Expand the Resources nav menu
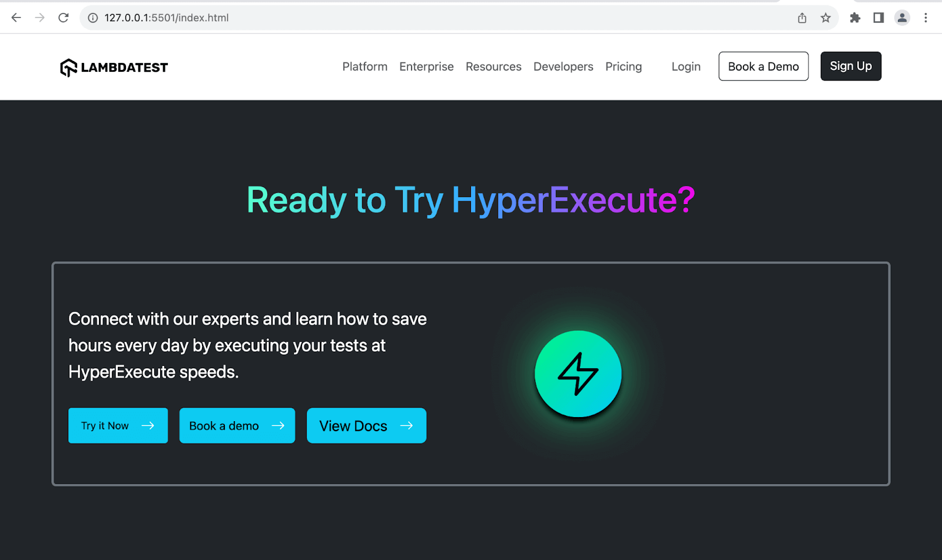The height and width of the screenshot is (560, 942). click(x=493, y=66)
